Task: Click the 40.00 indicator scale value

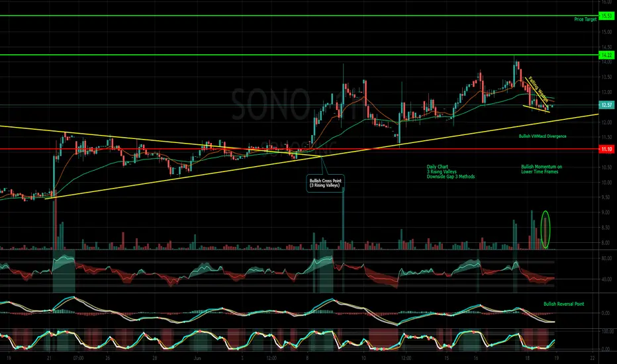Action: (x=608, y=279)
